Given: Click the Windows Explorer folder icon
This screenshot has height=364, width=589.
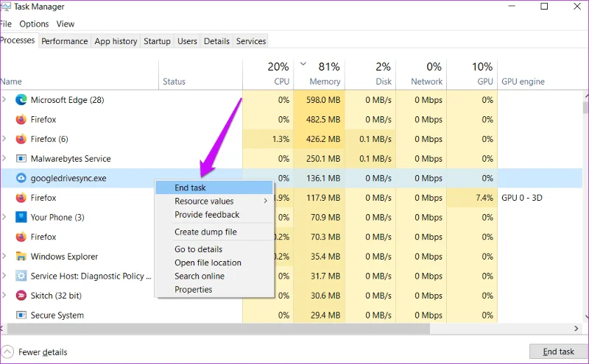Looking at the screenshot, I should 21,257.
